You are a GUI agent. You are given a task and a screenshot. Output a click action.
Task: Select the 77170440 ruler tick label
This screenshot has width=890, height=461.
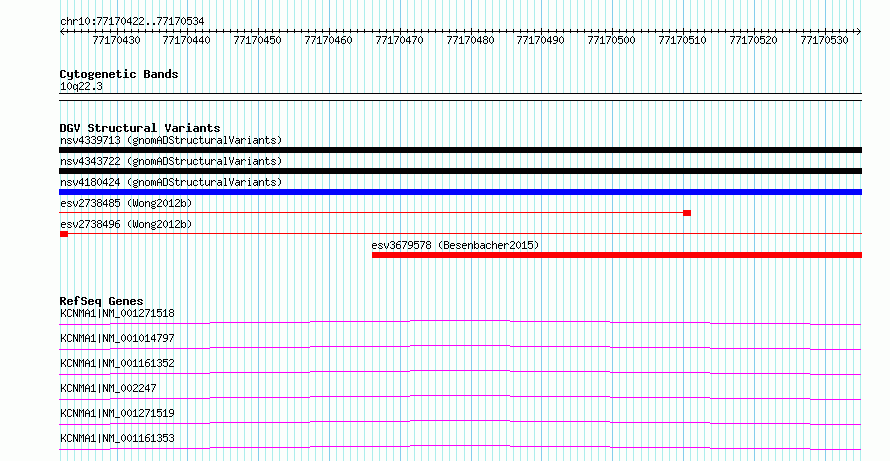[186, 40]
